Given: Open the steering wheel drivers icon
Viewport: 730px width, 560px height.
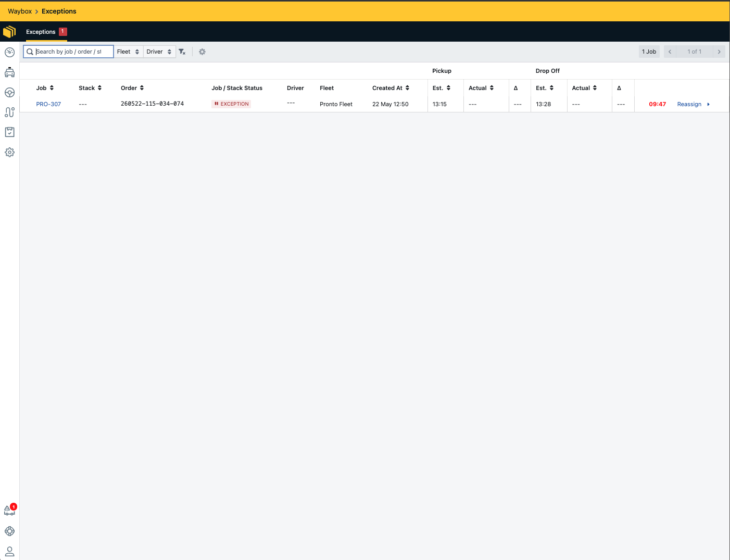Looking at the screenshot, I should coord(9,93).
